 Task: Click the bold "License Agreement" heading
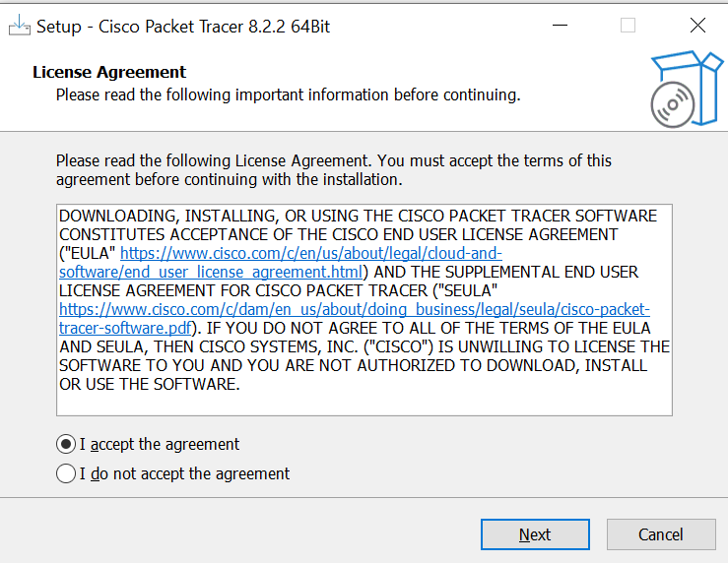click(x=109, y=72)
